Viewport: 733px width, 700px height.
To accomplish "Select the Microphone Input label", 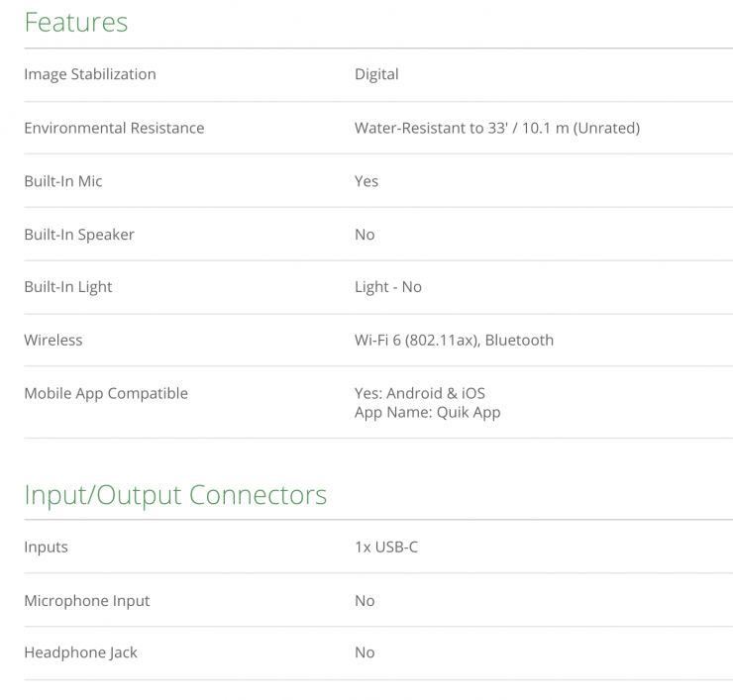I will 87,601.
